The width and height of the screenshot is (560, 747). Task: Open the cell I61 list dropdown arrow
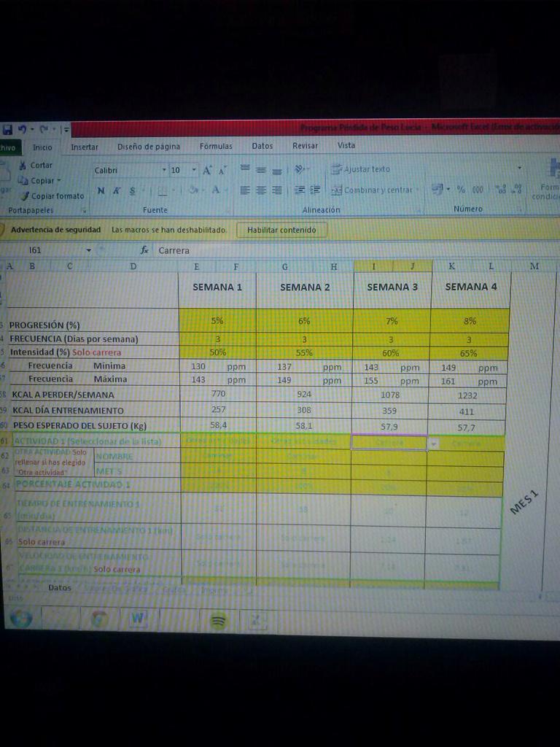point(434,444)
